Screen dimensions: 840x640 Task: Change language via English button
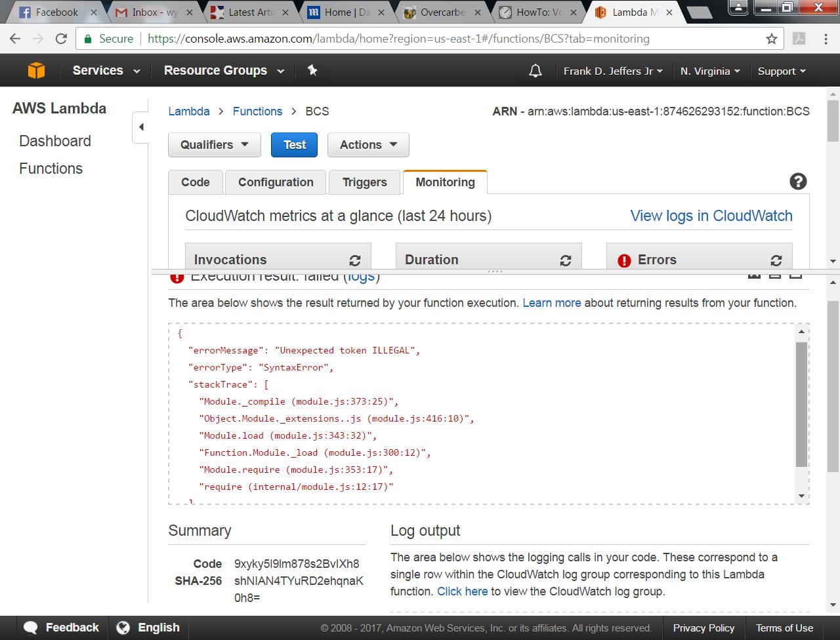pyautogui.click(x=148, y=628)
